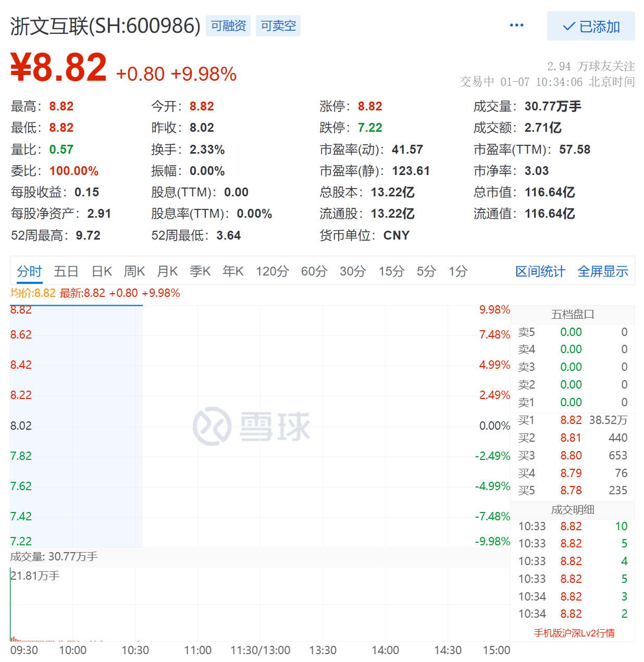The width and height of the screenshot is (644, 662).
Task: Click the 10:34 trade with volume 3
Action: [x=573, y=596]
